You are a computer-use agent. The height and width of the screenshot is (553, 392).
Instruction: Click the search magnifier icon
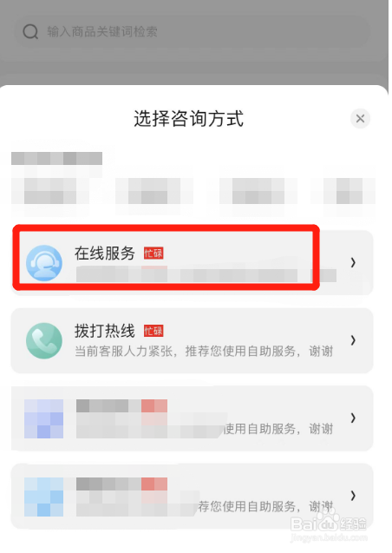click(30, 32)
